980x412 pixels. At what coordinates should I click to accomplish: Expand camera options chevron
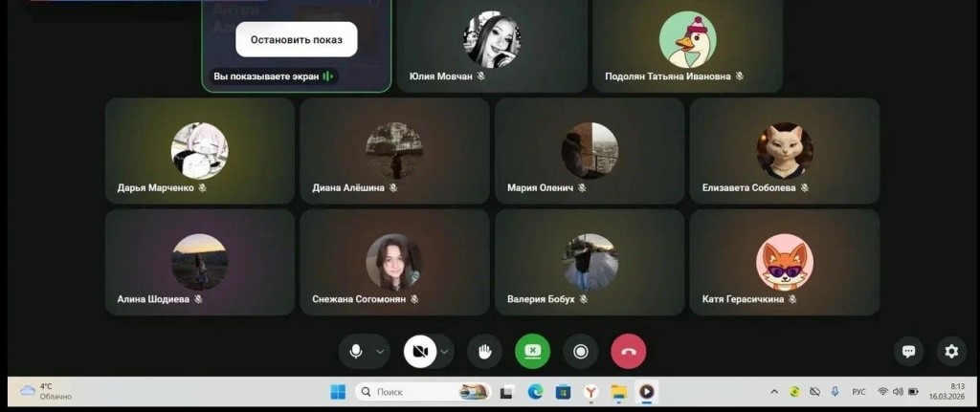click(444, 352)
